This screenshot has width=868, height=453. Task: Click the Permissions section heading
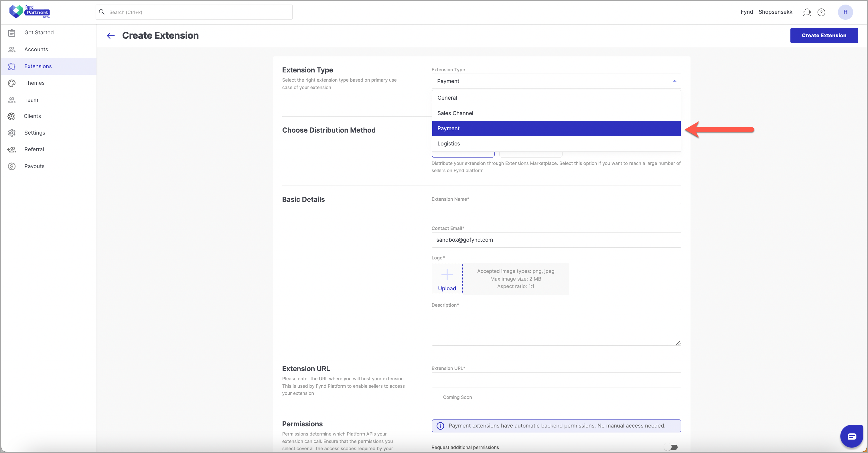302,424
